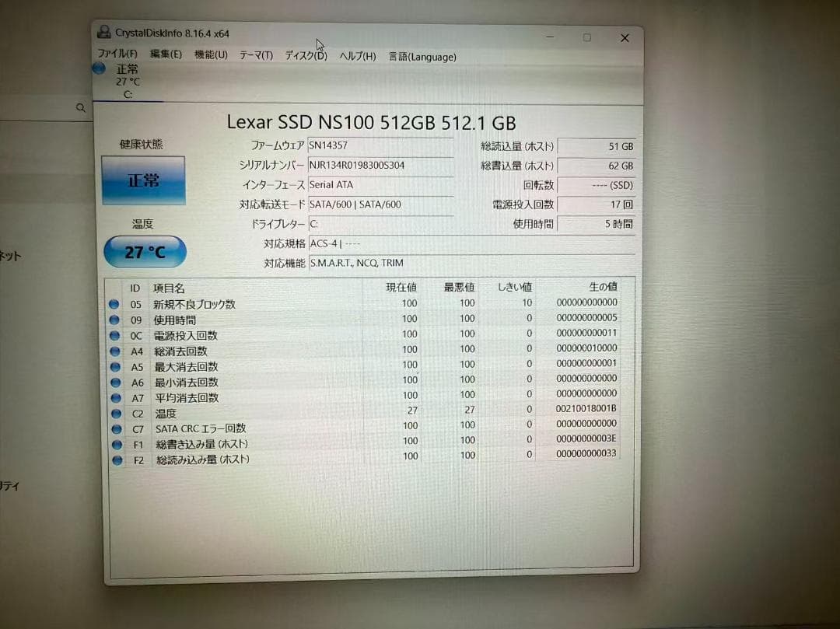The width and height of the screenshot is (840, 629).
Task: Click the search icon on the left edge
Action: pos(81,108)
